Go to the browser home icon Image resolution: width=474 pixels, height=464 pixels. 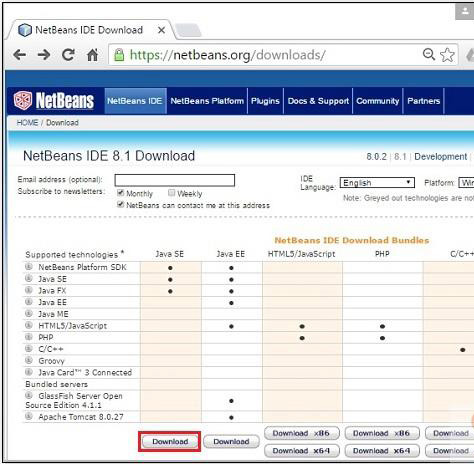pos(92,55)
